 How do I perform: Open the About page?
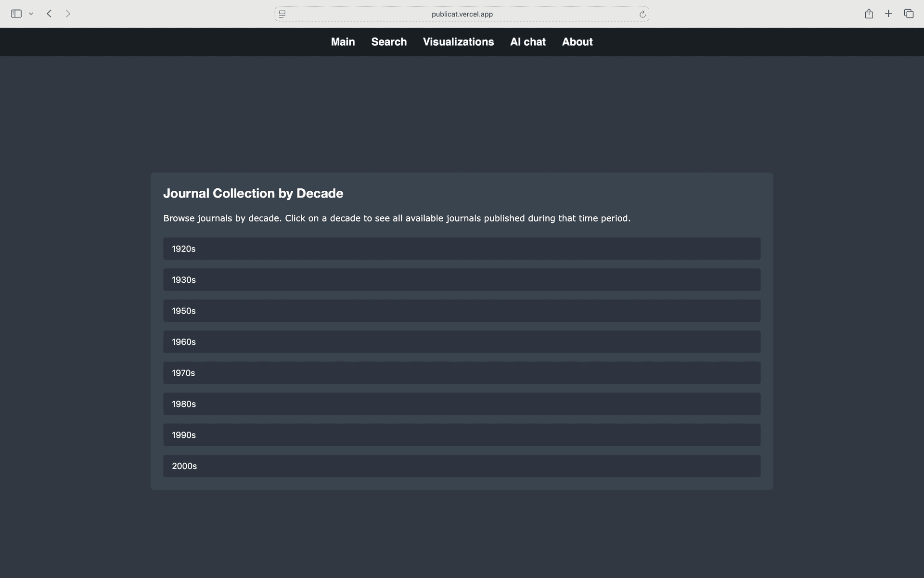pyautogui.click(x=577, y=42)
